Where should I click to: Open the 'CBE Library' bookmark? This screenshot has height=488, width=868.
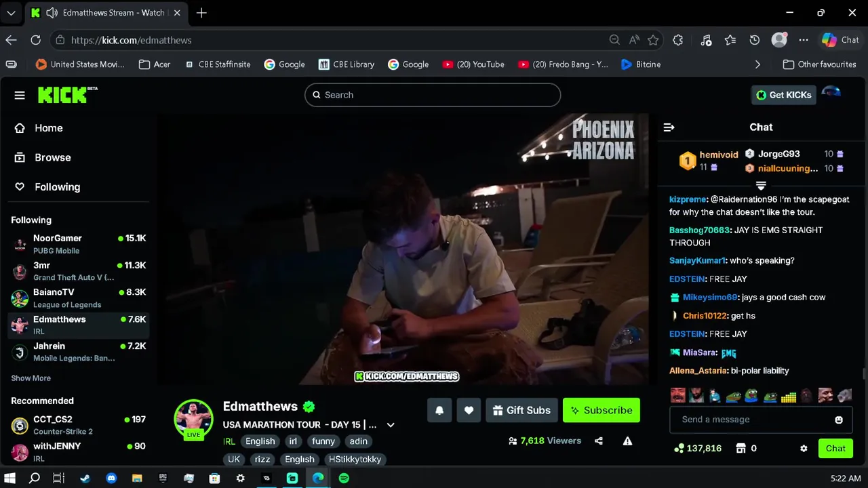pyautogui.click(x=346, y=64)
